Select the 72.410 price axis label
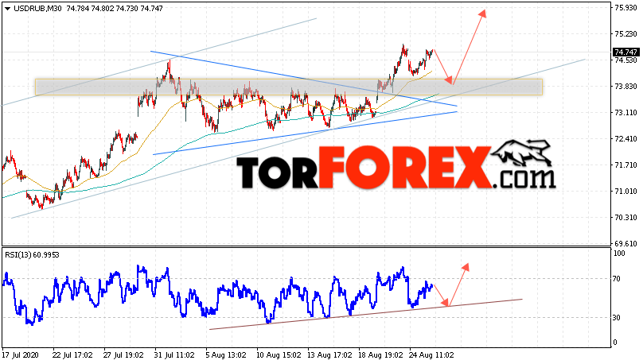 pyautogui.click(x=625, y=138)
